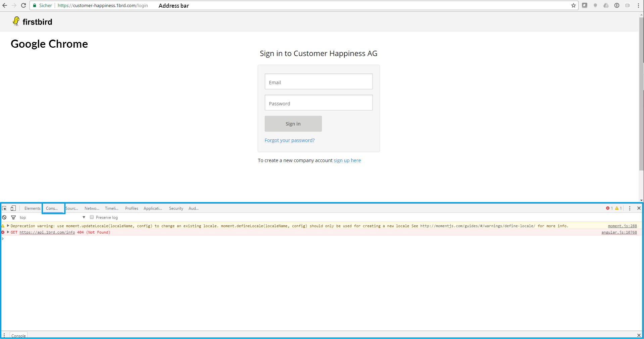The image size is (644, 339).
Task: Click the Sign in button
Action: (293, 124)
